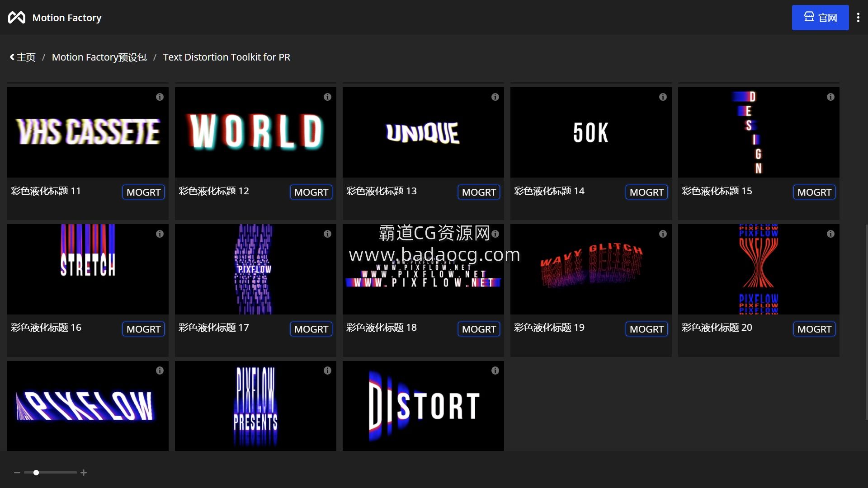This screenshot has width=868, height=488.
Task: Select the UNIQUE thumbnail
Action: (423, 132)
